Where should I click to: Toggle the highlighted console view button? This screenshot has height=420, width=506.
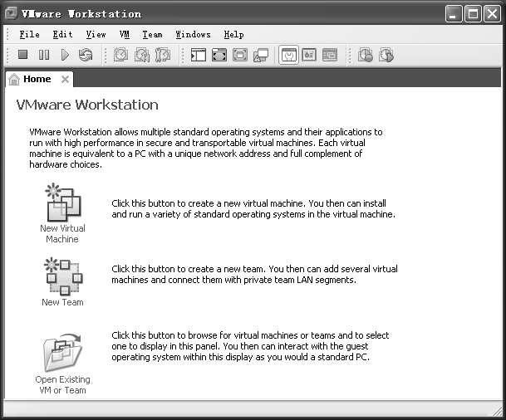tap(288, 56)
